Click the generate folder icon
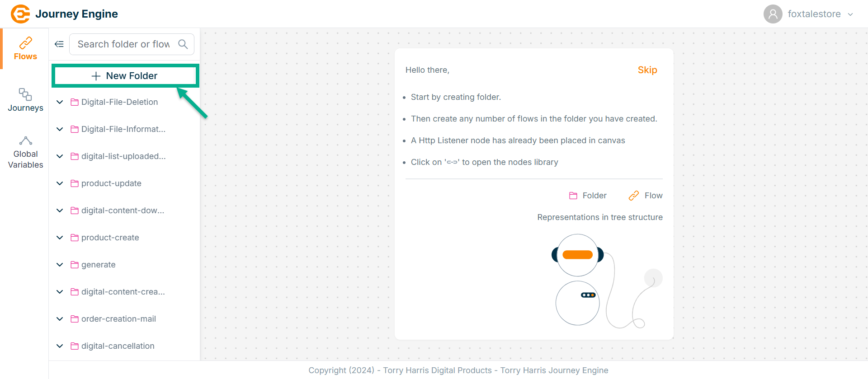868x379 pixels. [75, 265]
